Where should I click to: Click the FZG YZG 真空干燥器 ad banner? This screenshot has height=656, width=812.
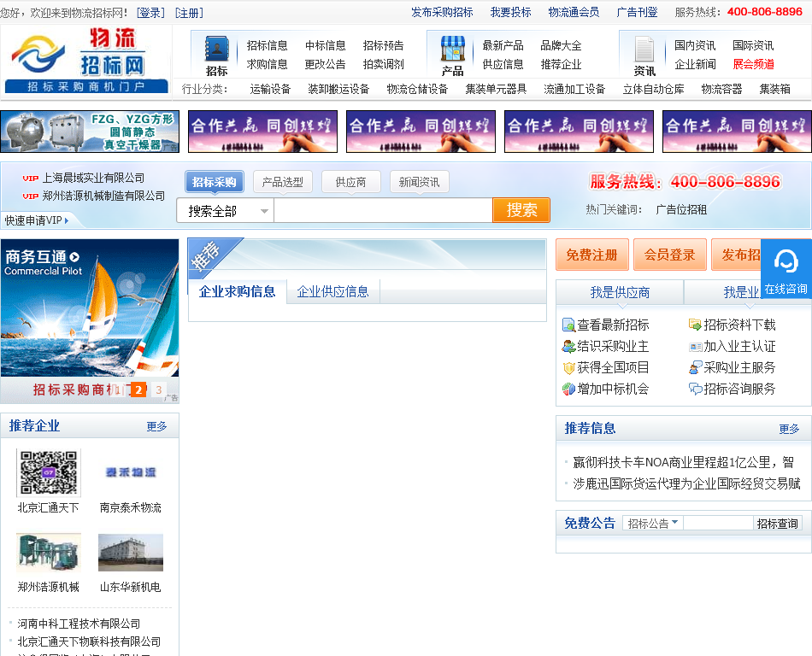[90, 132]
